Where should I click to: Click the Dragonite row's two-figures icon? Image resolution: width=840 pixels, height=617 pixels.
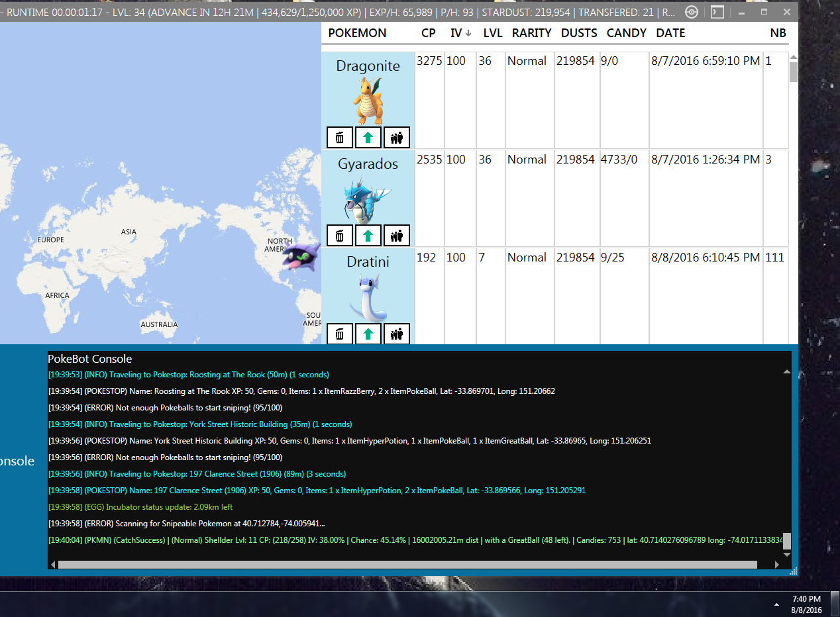tap(397, 137)
